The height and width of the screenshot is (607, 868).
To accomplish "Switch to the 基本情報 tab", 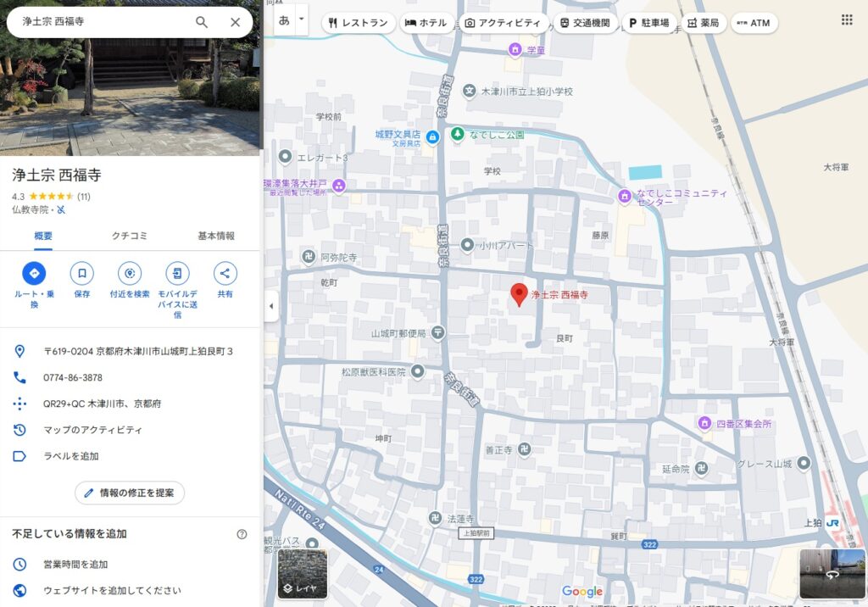I will 216,236.
